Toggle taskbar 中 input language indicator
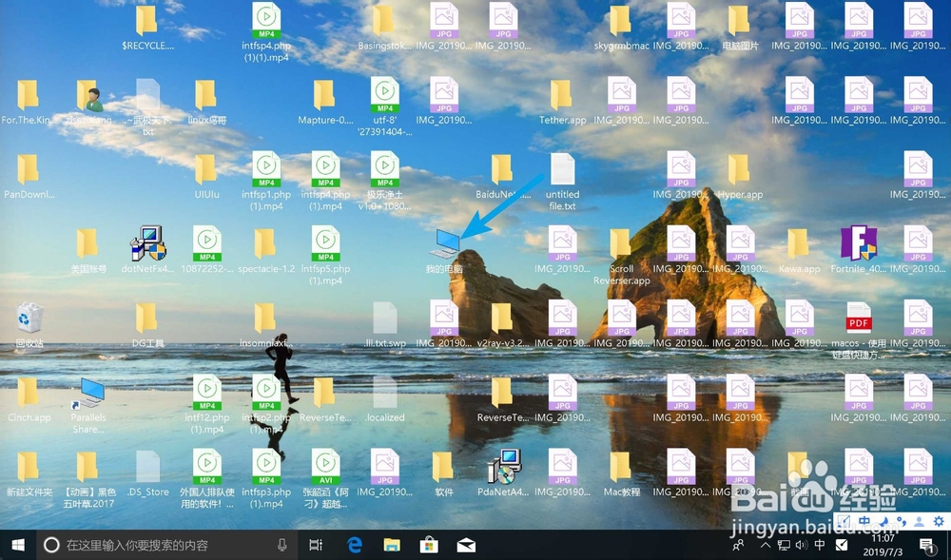951x560 pixels. 820,545
